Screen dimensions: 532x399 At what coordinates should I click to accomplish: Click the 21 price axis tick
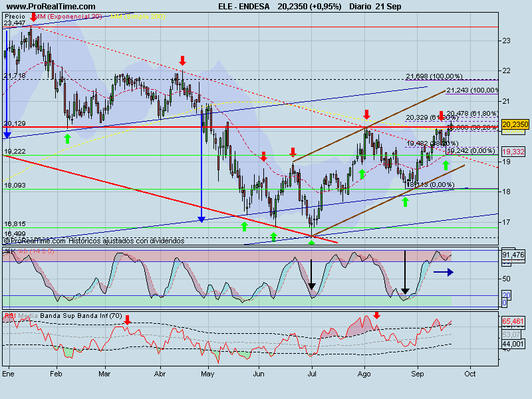506,101
